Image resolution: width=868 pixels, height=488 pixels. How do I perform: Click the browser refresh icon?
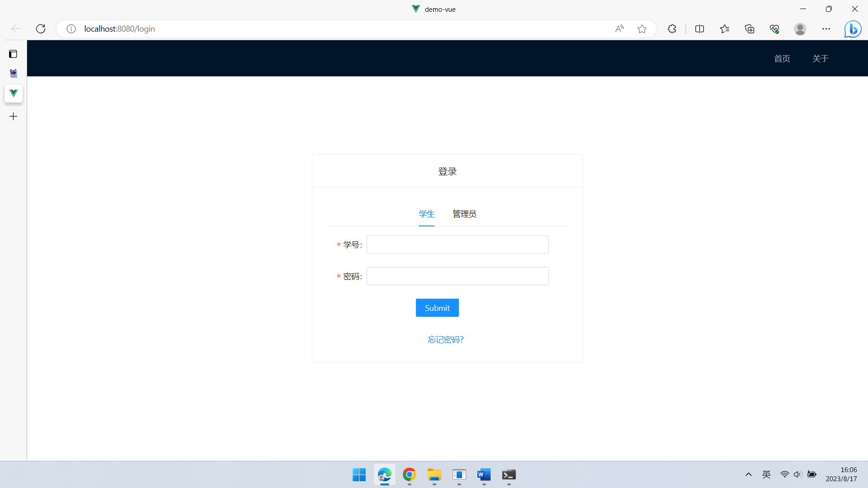coord(41,29)
